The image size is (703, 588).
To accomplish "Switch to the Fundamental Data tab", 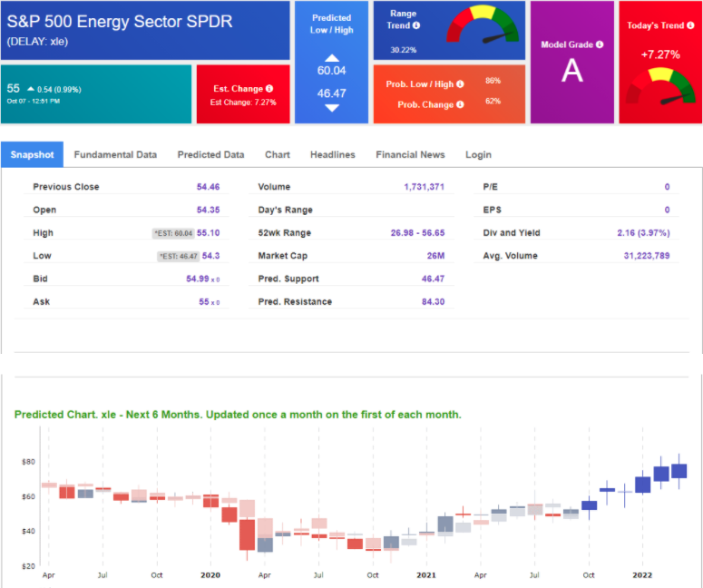I will [x=115, y=155].
